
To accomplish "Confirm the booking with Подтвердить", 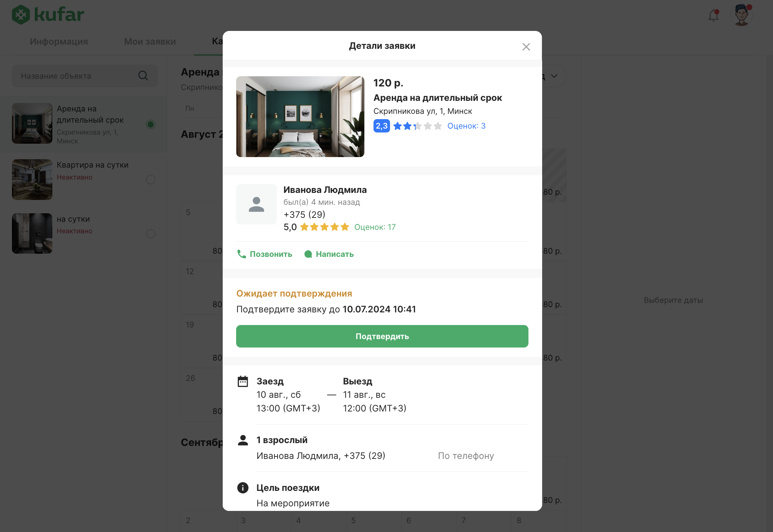I will [x=382, y=336].
